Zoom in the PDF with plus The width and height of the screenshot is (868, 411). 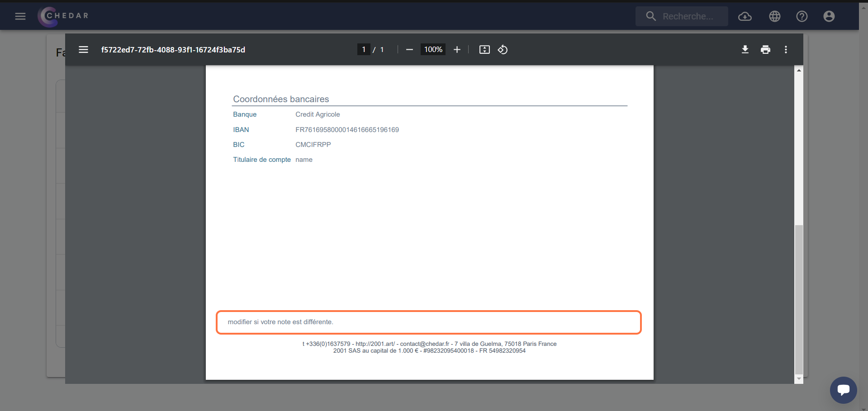(x=457, y=50)
